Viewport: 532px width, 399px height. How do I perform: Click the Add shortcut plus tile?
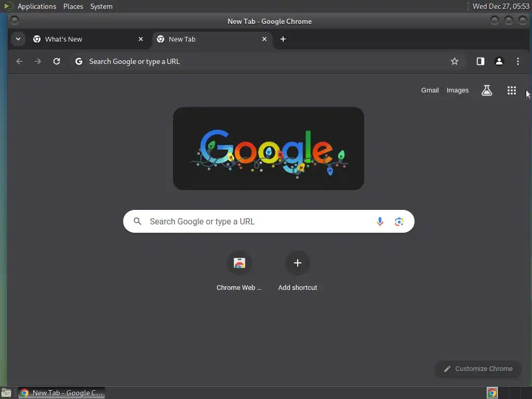coord(298,263)
